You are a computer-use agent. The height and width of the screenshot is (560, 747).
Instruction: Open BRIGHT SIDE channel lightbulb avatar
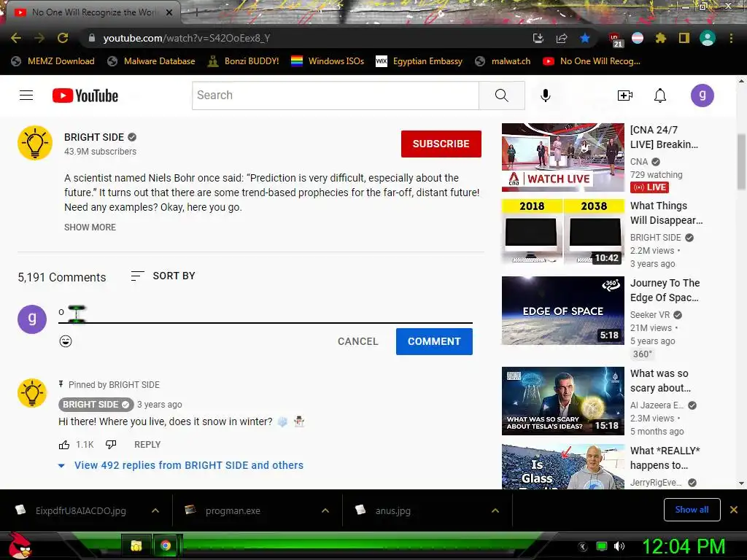(35, 143)
